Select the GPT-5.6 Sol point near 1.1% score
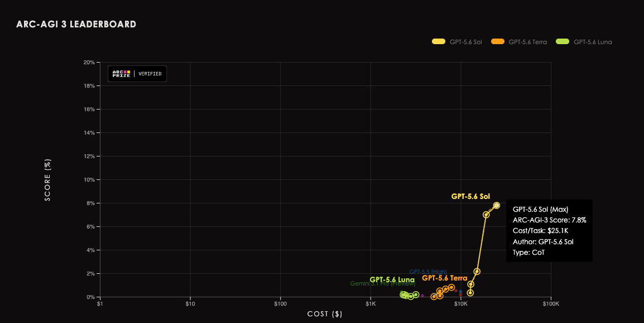644x323 pixels. coord(470,284)
